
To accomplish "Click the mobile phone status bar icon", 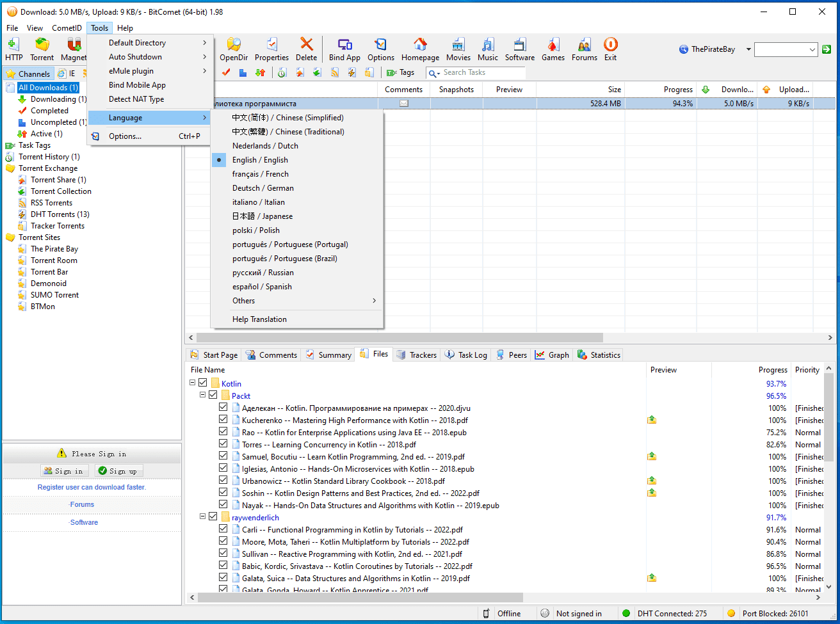I will [x=487, y=613].
